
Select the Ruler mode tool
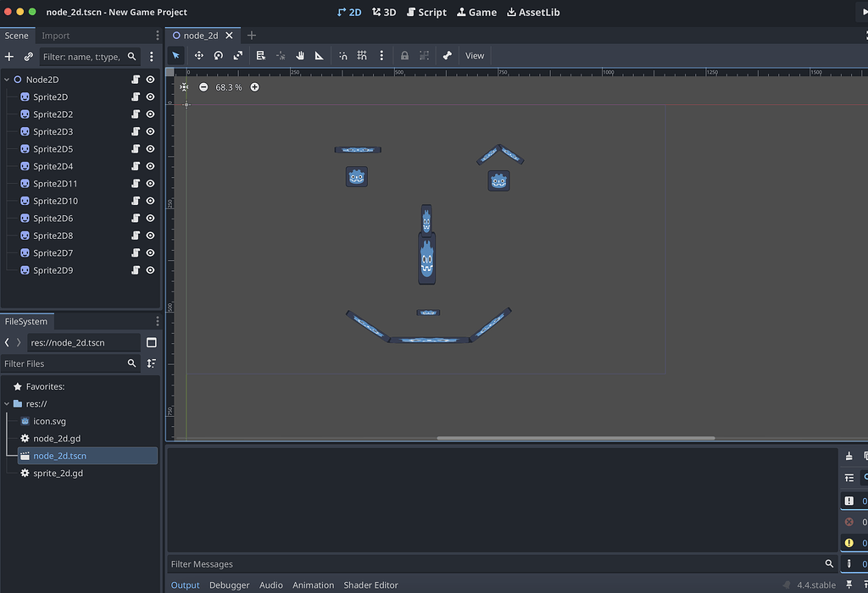(319, 55)
